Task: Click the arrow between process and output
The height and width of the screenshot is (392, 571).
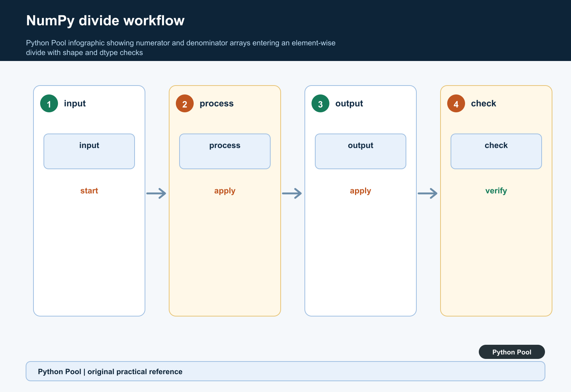Action: (x=292, y=193)
